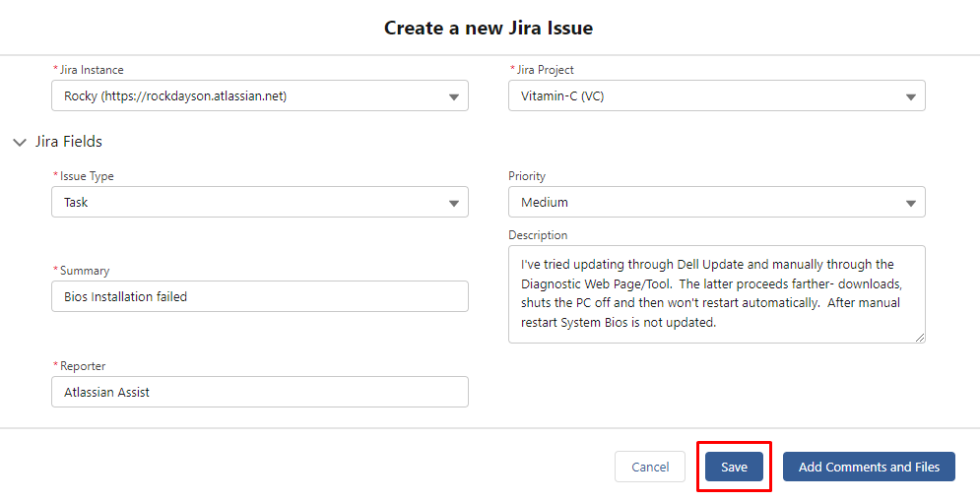Click into the Reporter input field

click(x=260, y=392)
